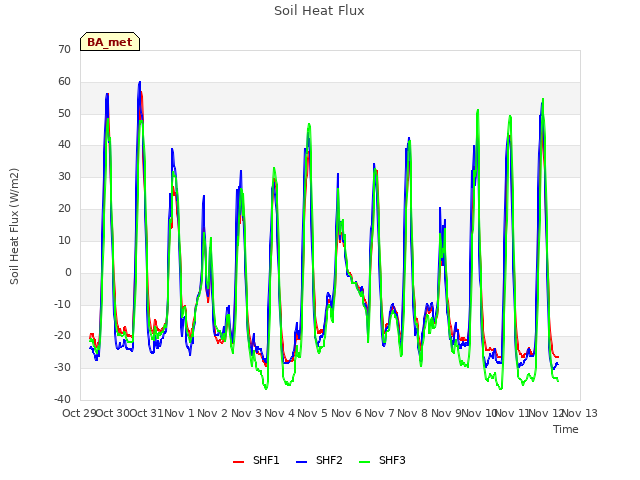This screenshot has height=480, width=640.
Task: Click the red SHF1 legend color marker
Action: coord(238,462)
